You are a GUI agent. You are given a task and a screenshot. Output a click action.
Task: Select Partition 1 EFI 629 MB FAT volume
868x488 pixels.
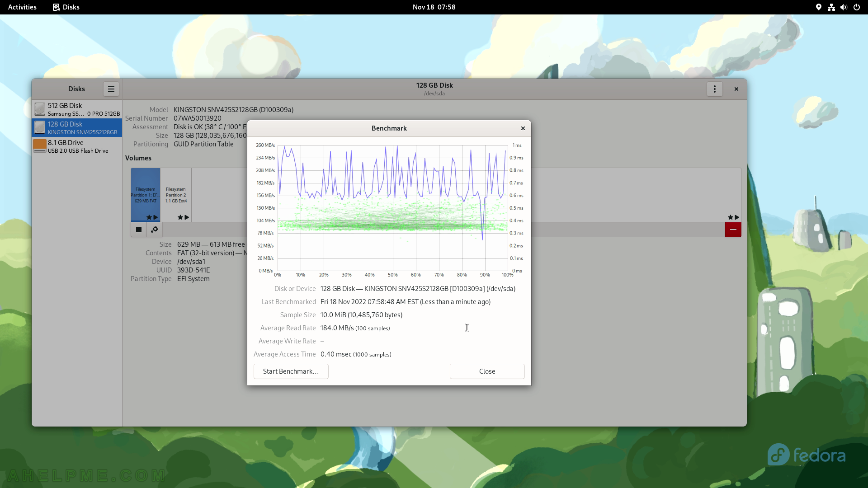click(146, 195)
